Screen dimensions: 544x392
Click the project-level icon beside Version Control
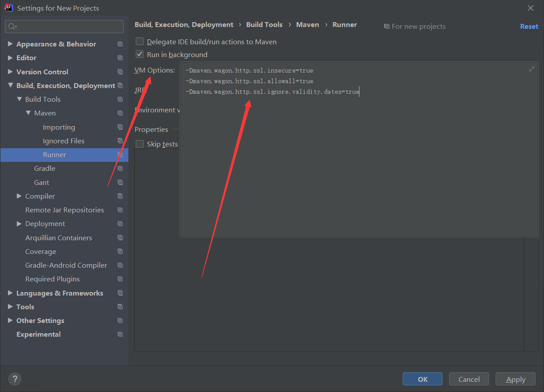[120, 72]
